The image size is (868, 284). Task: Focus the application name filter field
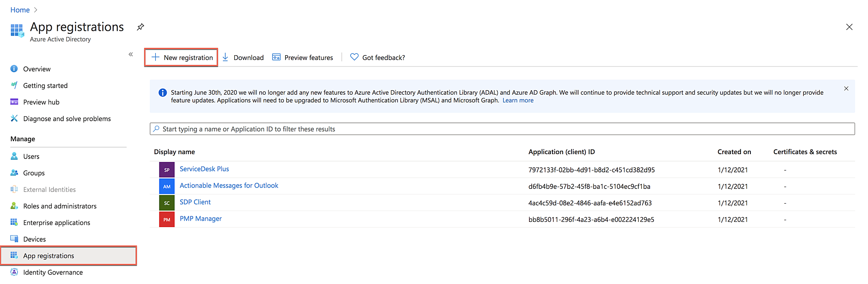[502, 129]
